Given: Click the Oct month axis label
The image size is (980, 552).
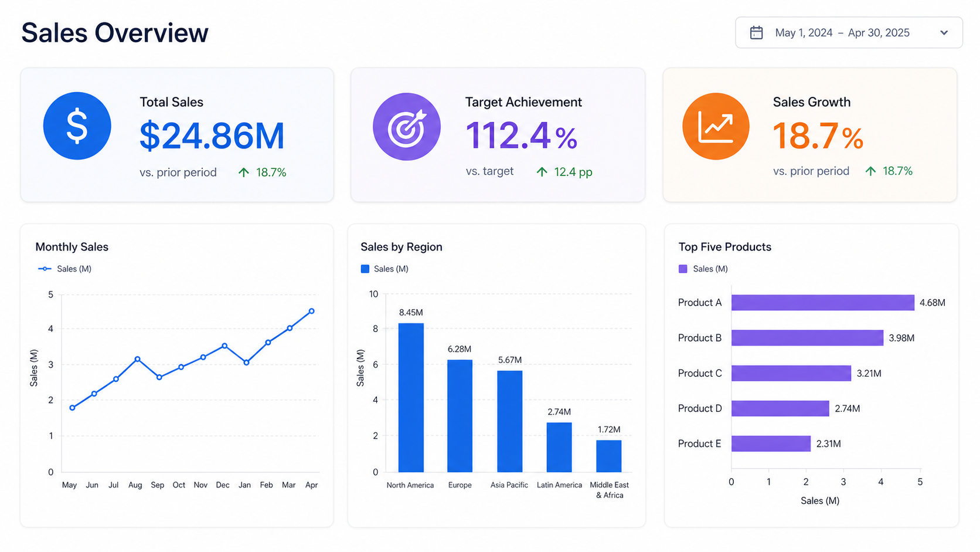Looking at the screenshot, I should pyautogui.click(x=179, y=485).
